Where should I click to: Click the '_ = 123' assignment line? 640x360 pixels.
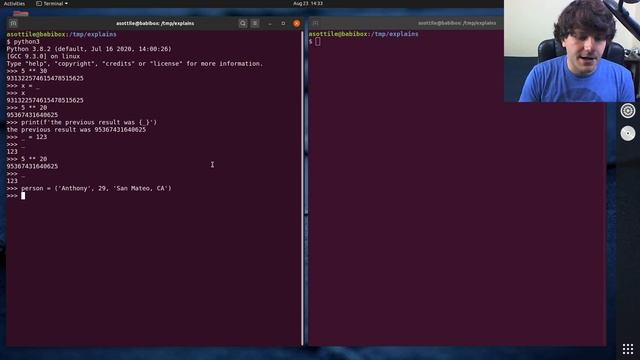27,137
